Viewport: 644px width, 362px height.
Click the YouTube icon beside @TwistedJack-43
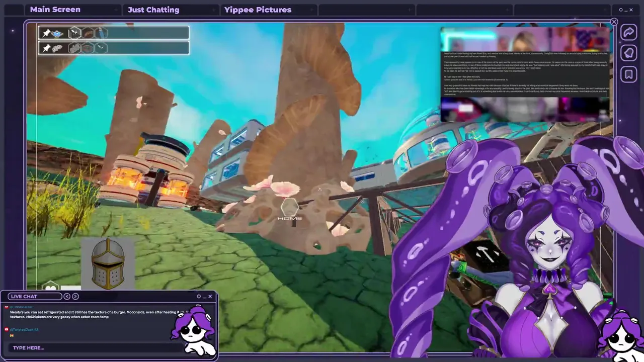coord(7,329)
